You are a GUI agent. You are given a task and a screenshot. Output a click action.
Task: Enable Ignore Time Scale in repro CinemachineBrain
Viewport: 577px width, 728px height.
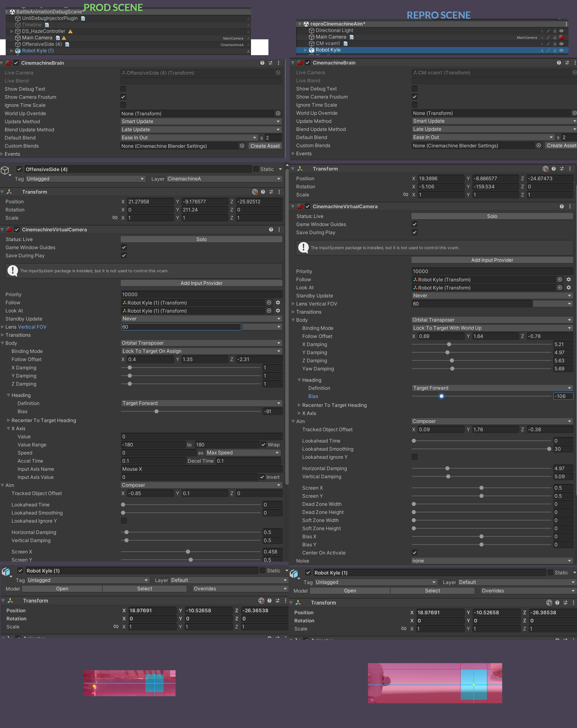tap(415, 105)
